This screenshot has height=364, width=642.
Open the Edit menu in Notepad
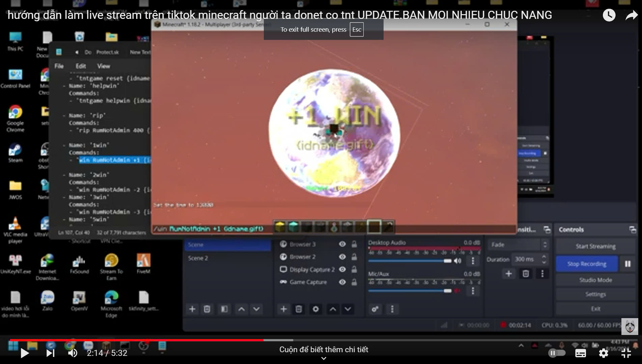coord(81,66)
